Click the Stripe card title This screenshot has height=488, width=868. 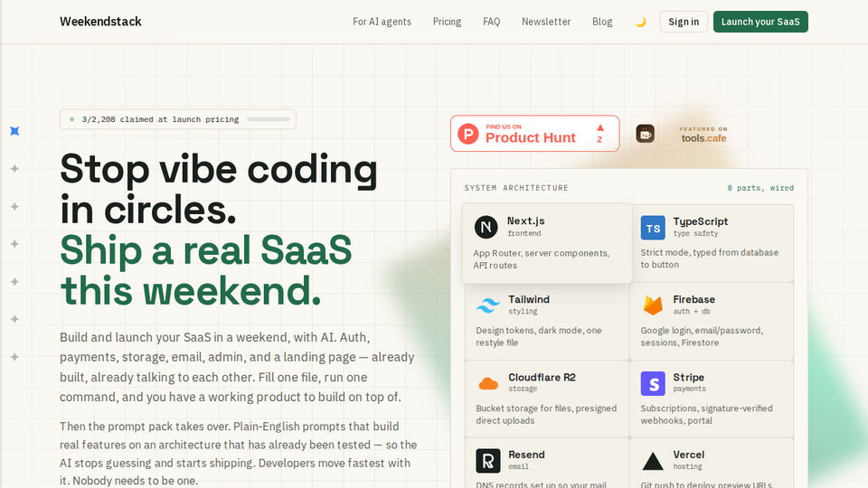[689, 378]
